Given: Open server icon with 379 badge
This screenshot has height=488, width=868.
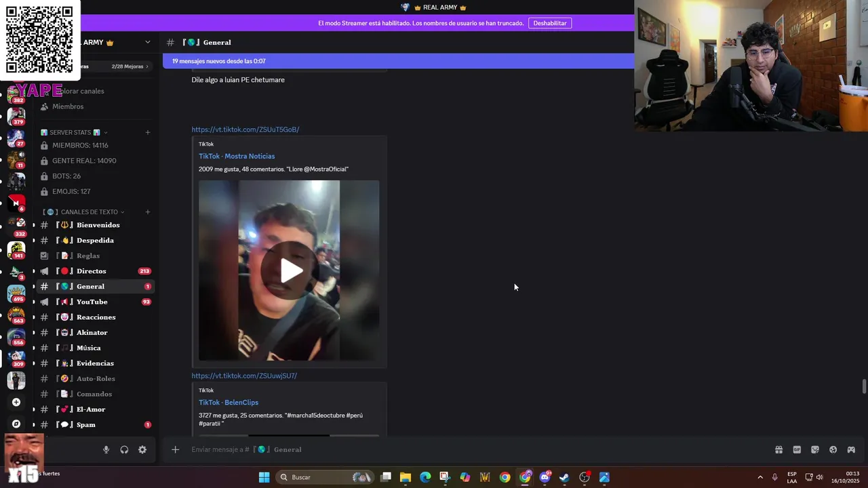Looking at the screenshot, I should coord(16,116).
